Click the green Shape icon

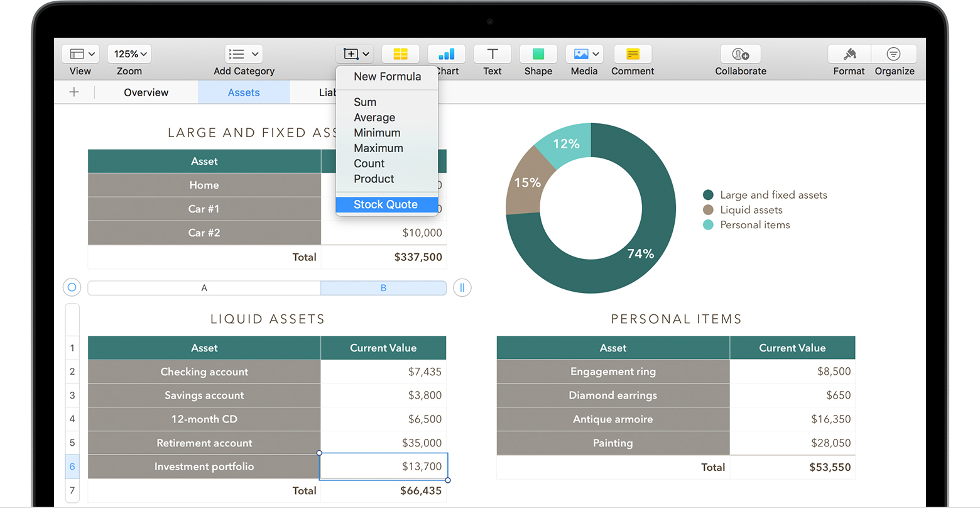(538, 54)
